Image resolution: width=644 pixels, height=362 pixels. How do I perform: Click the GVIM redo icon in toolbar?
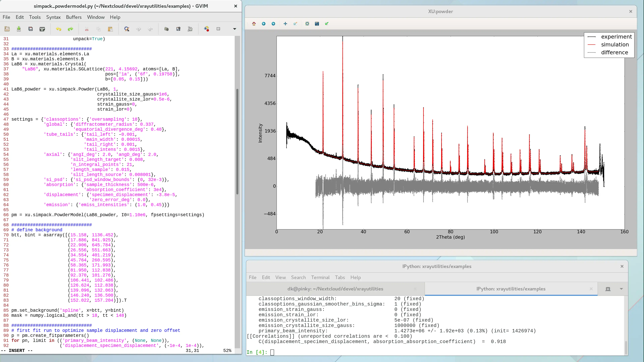[70, 29]
